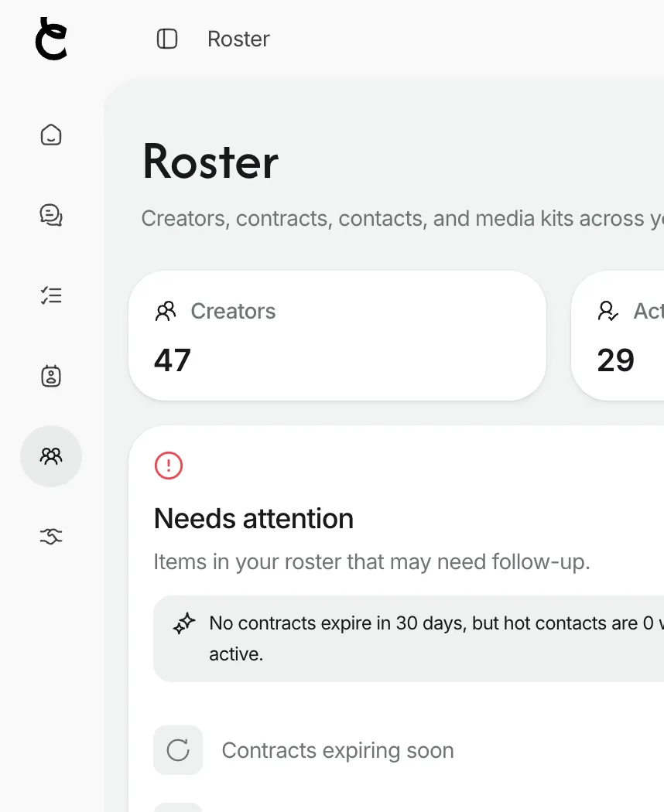Click the refresh icon beside Contracts expiring soon

(x=178, y=750)
